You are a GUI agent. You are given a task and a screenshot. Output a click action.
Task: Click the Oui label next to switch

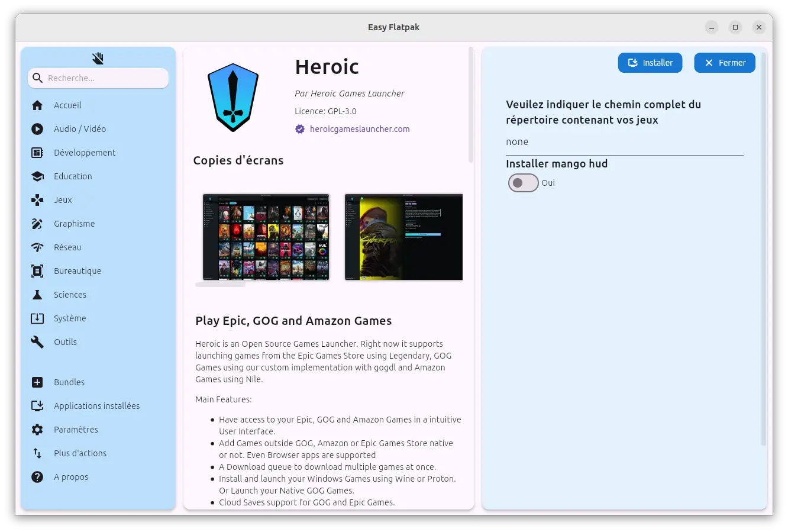(x=548, y=183)
